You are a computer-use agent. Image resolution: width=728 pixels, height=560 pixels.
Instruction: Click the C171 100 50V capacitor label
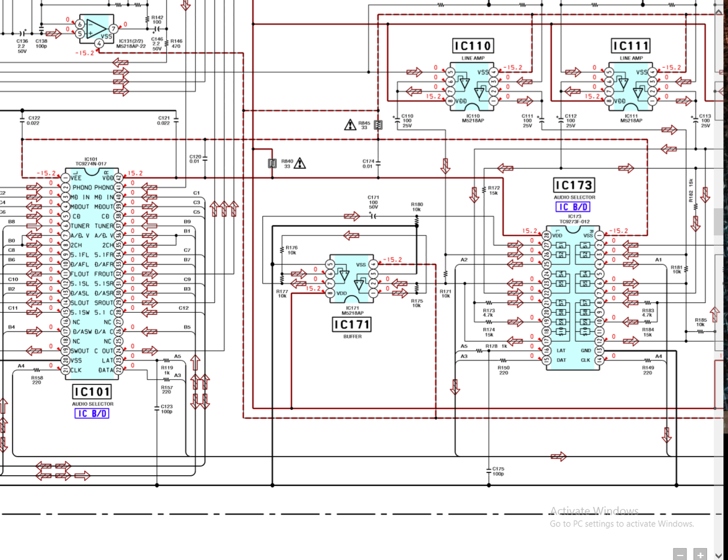click(x=373, y=202)
